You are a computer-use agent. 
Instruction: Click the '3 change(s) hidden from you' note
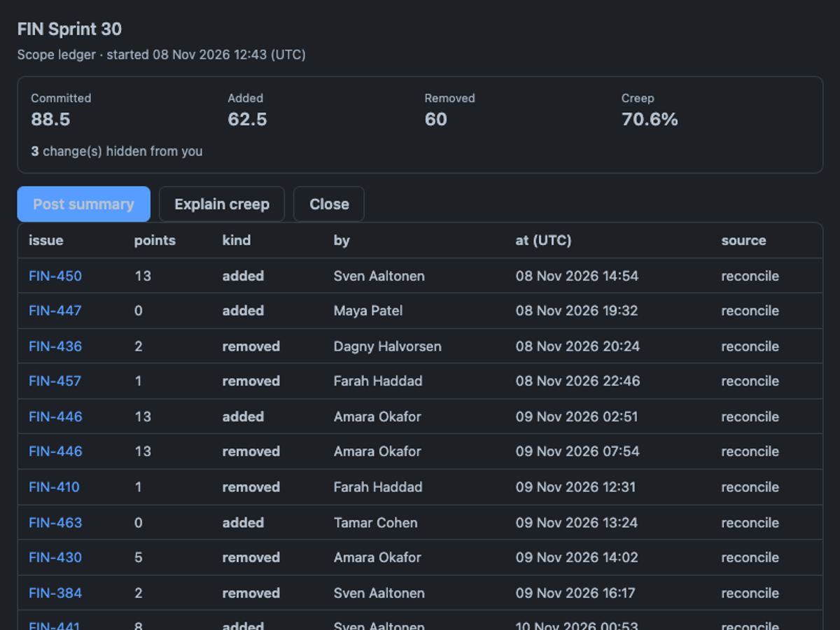(117, 151)
